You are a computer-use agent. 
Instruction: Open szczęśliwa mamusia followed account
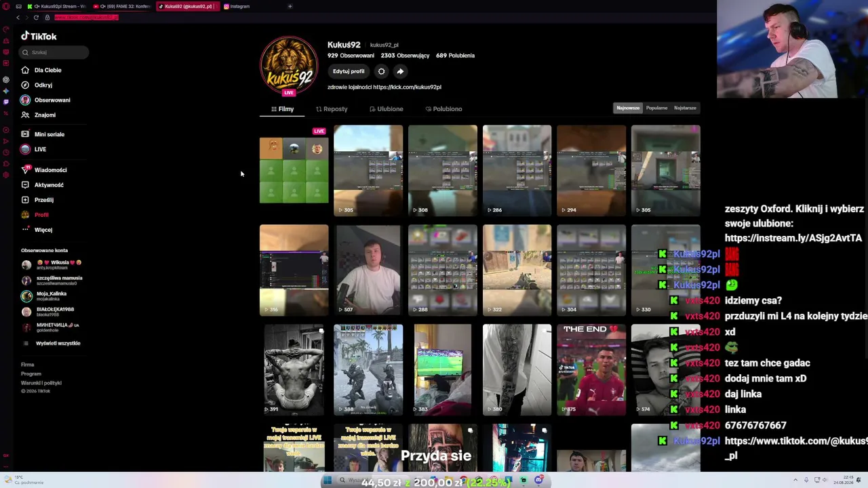pos(52,280)
